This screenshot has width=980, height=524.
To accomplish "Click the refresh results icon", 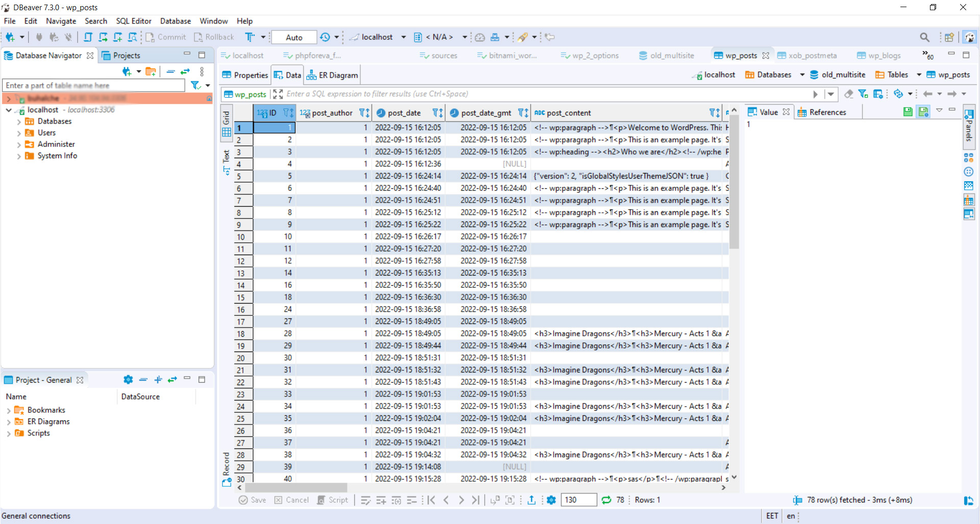I will click(606, 500).
